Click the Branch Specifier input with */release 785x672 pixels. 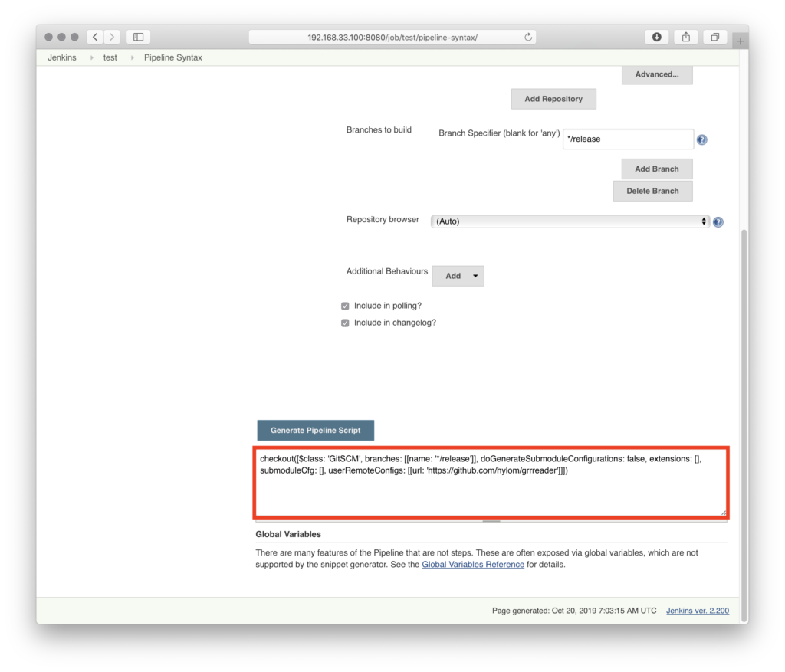click(629, 139)
